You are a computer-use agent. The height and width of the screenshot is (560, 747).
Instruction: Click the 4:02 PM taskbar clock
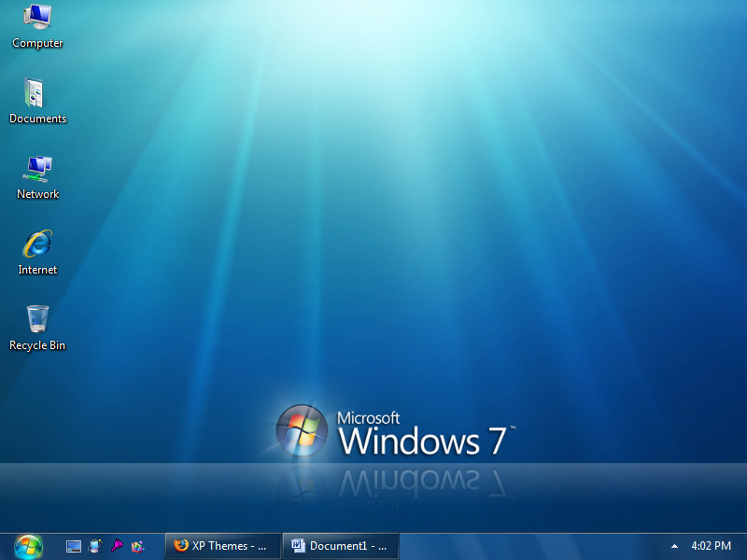point(711,546)
